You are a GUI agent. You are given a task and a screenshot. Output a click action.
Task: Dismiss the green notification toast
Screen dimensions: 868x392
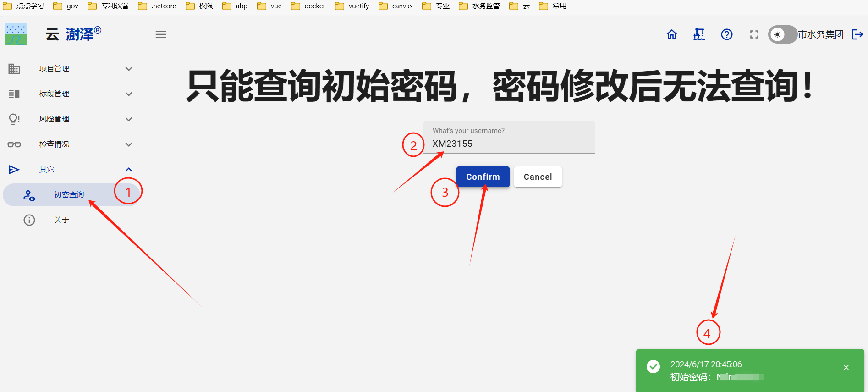click(846, 367)
